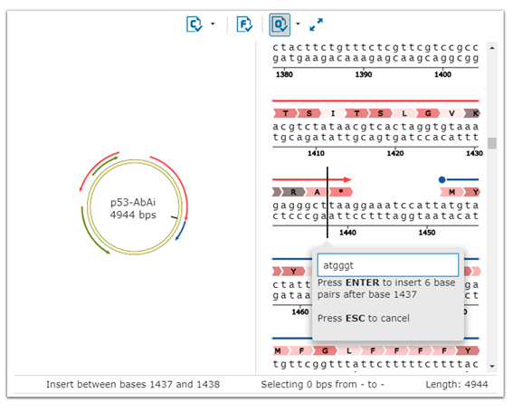The width and height of the screenshot is (532, 412).
Task: Click the blue feature start dot above sequence
Action: (442, 179)
